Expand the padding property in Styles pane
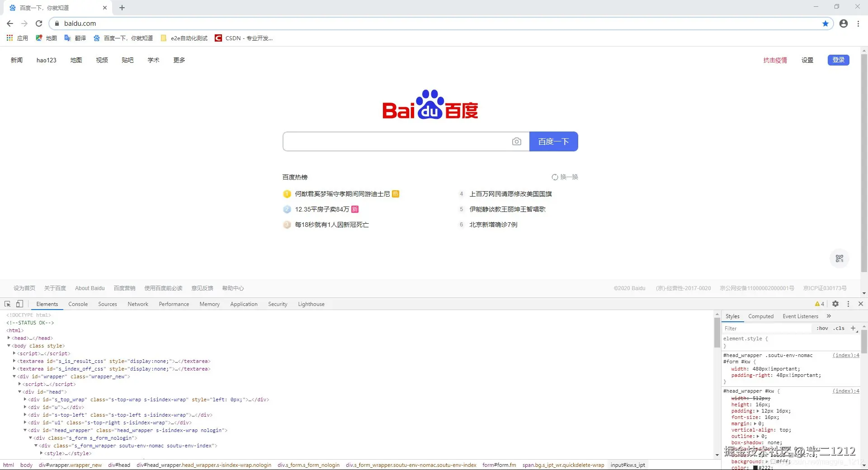Image resolution: width=868 pixels, height=470 pixels. (758, 411)
